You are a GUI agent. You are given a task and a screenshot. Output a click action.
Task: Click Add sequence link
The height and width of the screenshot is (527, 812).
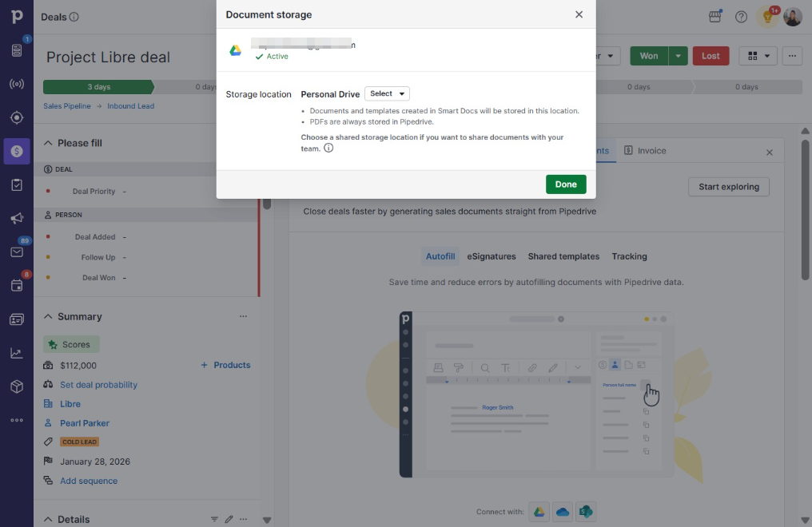click(x=89, y=481)
